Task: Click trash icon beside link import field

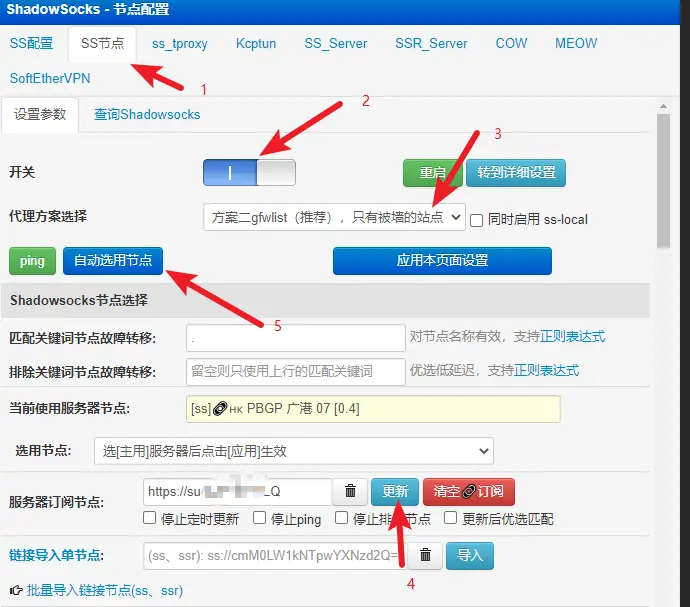Action: [425, 555]
